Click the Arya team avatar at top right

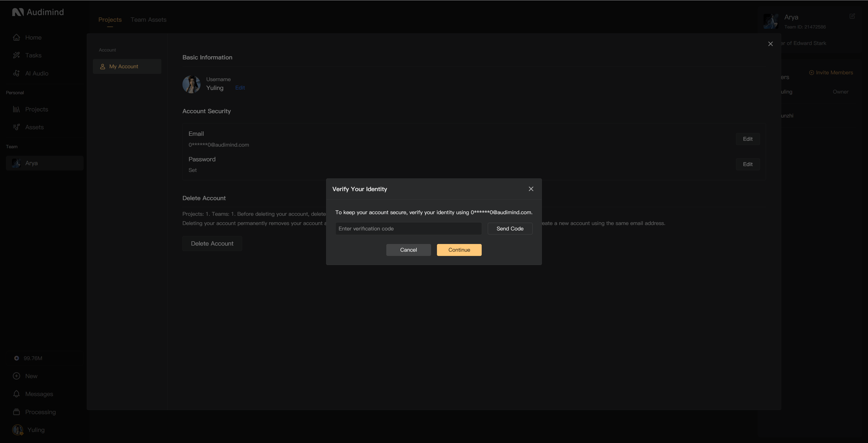click(771, 21)
